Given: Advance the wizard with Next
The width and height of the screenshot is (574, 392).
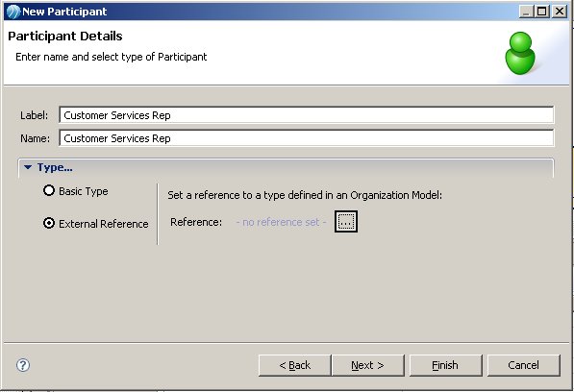Looking at the screenshot, I should [x=367, y=365].
